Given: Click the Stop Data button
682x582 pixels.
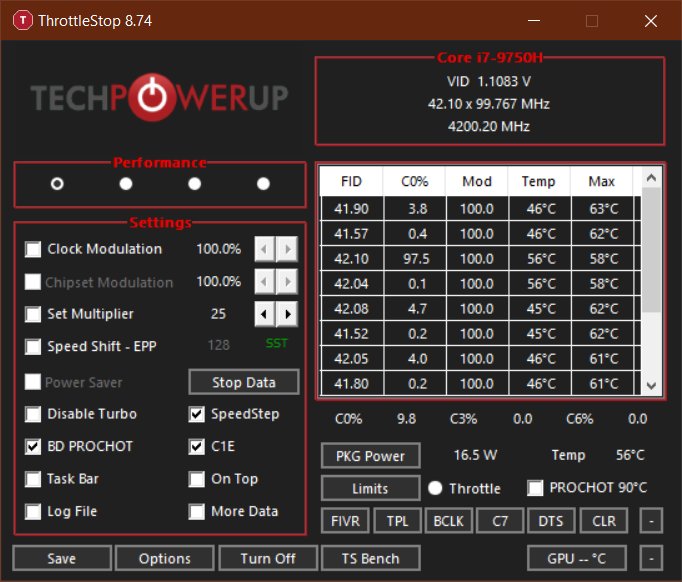Looking at the screenshot, I should coord(244,382).
